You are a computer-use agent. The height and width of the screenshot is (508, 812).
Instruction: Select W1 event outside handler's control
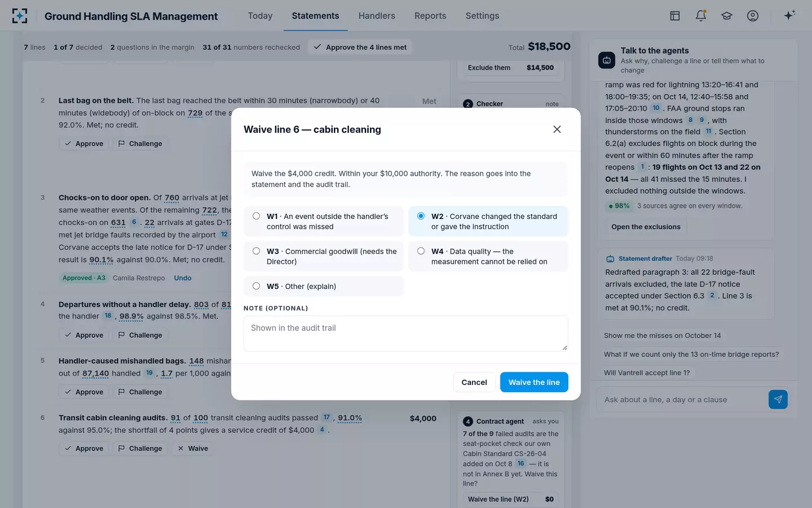[x=324, y=221]
